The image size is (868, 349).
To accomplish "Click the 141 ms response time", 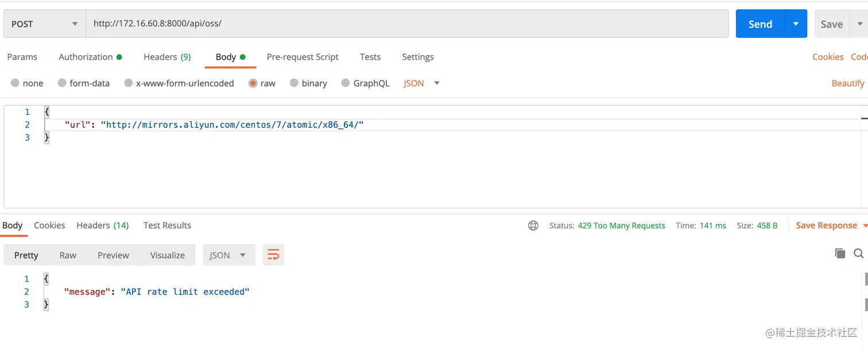I will click(x=712, y=226).
